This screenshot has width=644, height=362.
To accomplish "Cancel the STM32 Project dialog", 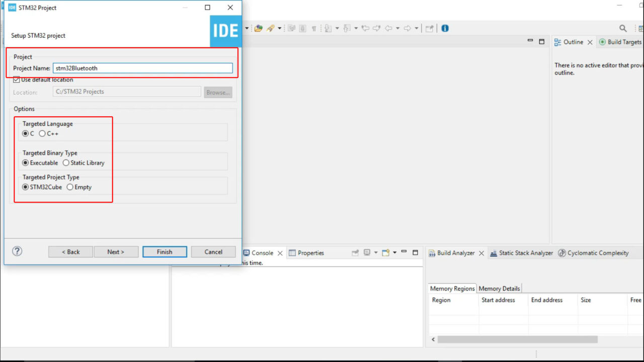I will (x=213, y=252).
